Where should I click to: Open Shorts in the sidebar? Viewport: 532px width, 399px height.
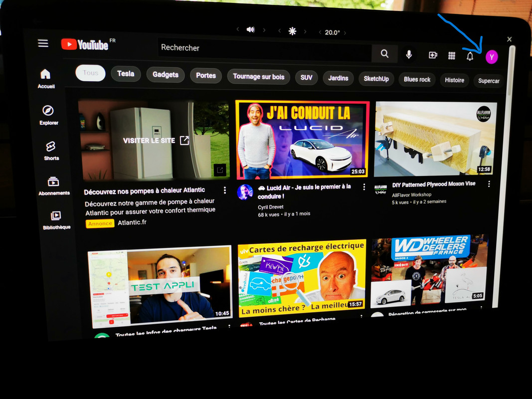(51, 151)
